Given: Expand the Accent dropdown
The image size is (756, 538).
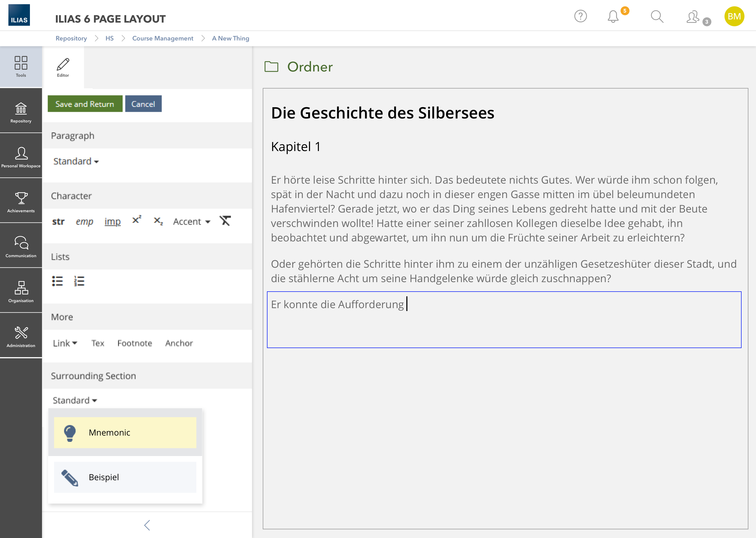Looking at the screenshot, I should pos(192,221).
